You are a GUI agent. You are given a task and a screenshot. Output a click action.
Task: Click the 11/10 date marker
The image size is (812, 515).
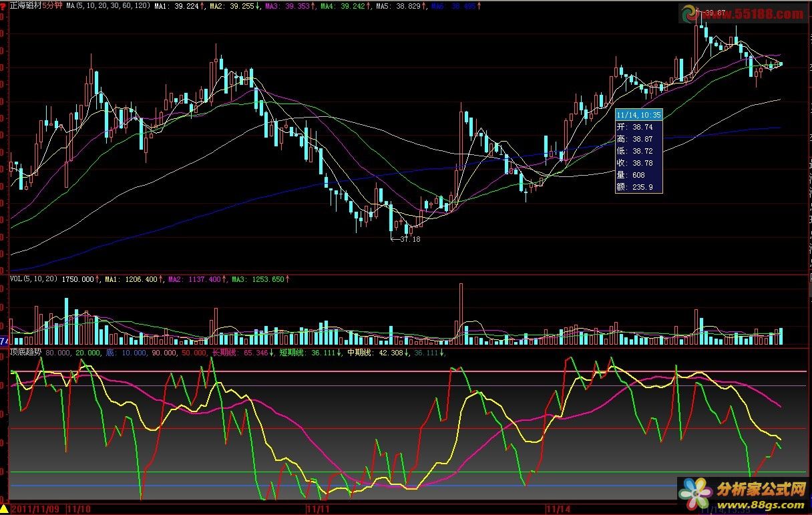[79, 509]
